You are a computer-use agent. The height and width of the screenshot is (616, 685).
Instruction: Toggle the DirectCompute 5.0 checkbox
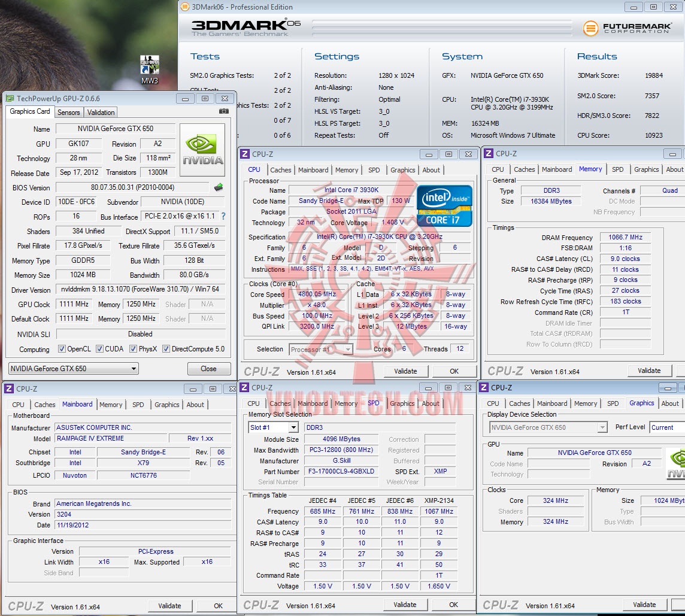tap(166, 348)
